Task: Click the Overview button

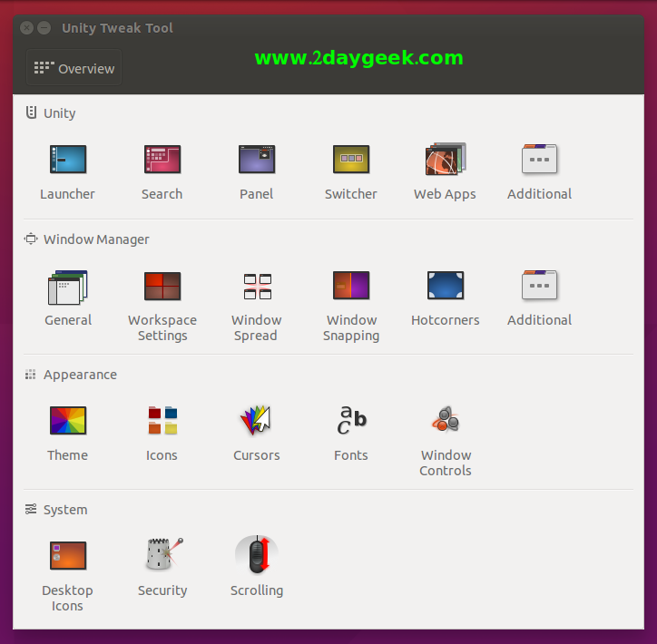Action: click(x=74, y=68)
